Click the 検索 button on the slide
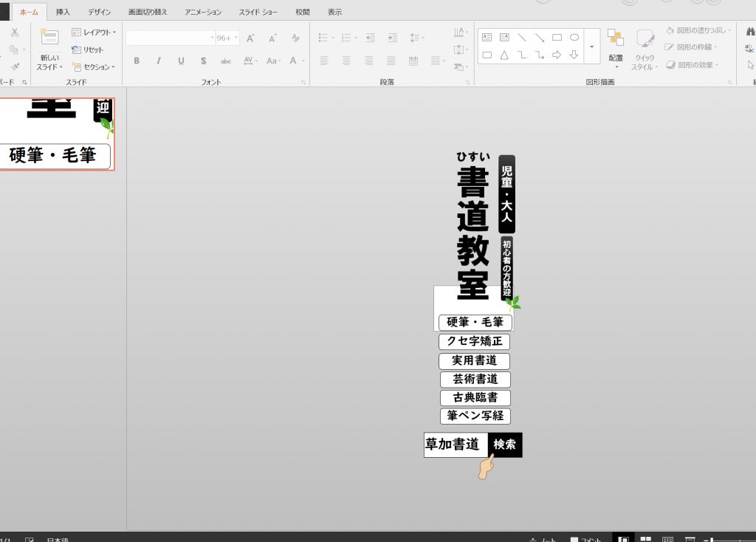 [505, 445]
